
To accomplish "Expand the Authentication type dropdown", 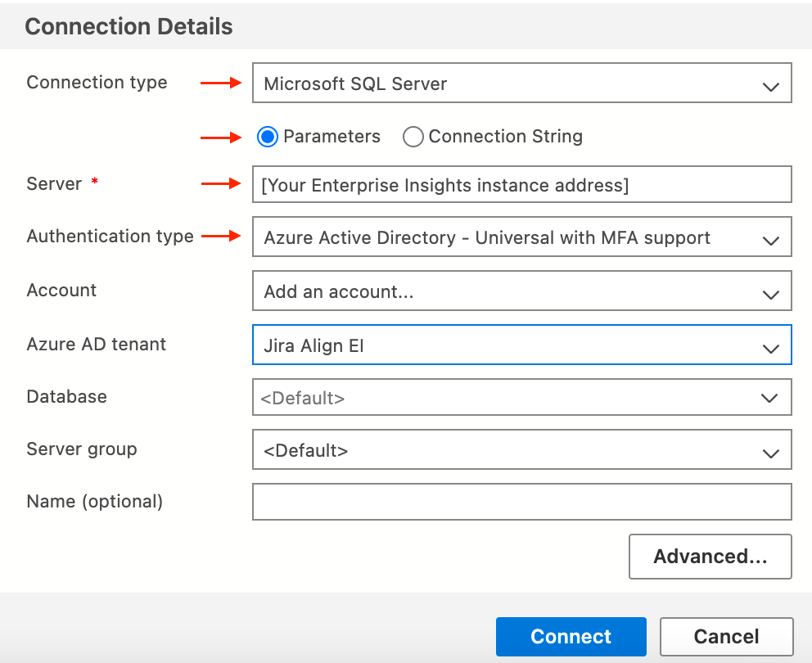I will pos(521,238).
